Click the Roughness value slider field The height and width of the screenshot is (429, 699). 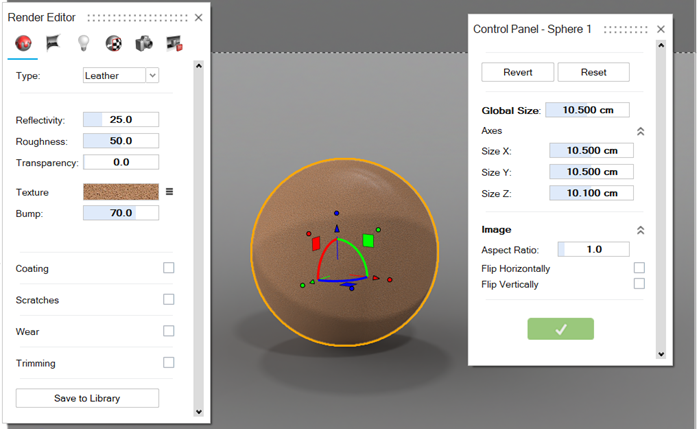120,141
